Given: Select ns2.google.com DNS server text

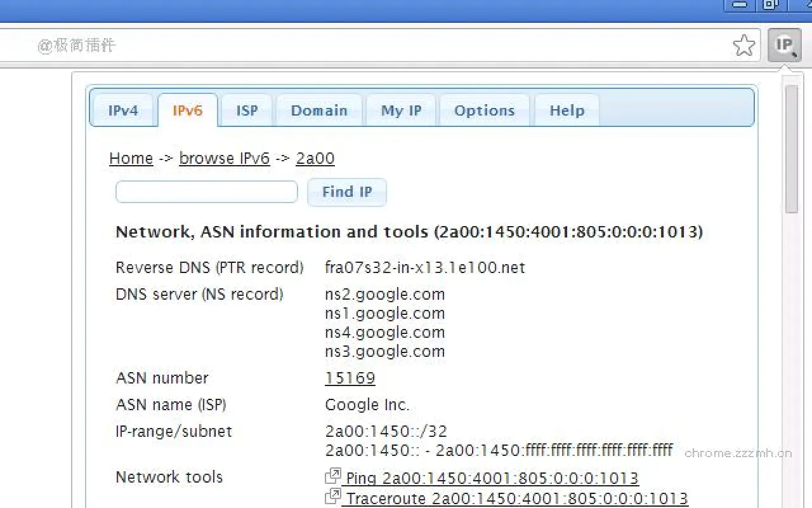Looking at the screenshot, I should click(x=385, y=295).
